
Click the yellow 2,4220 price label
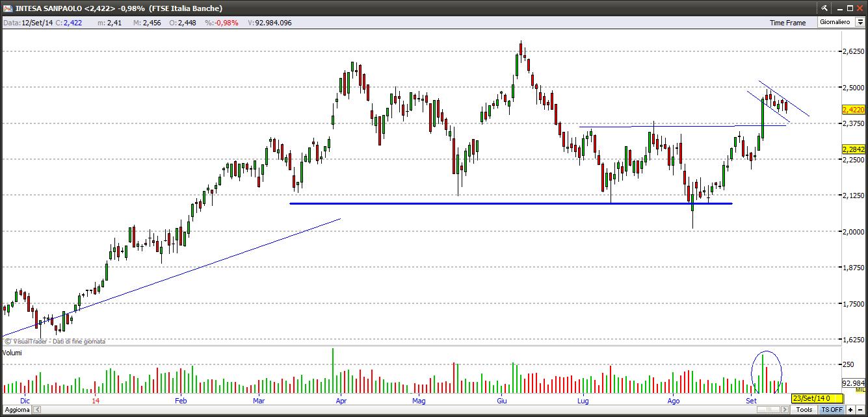pyautogui.click(x=853, y=110)
